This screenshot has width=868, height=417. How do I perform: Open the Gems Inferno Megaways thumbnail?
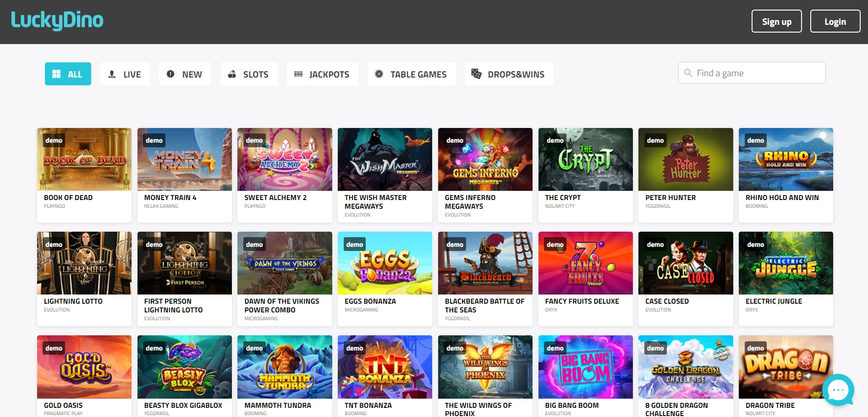tap(485, 159)
